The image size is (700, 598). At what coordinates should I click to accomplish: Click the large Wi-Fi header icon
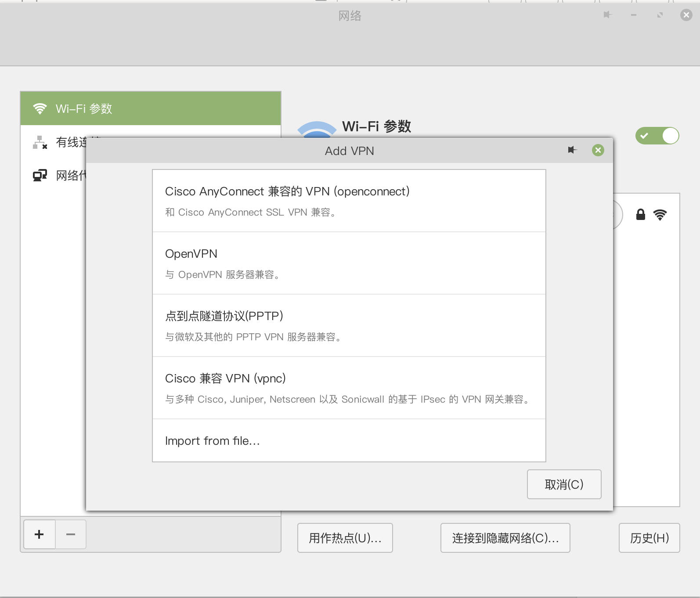pyautogui.click(x=317, y=130)
